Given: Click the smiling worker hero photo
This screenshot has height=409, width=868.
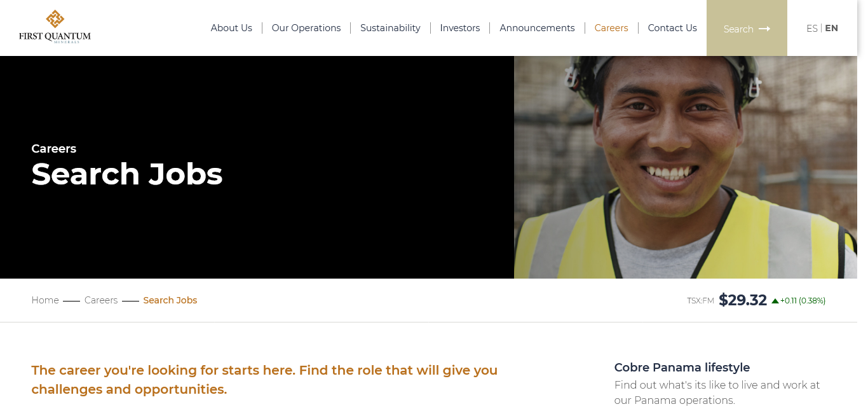Looking at the screenshot, I should (685, 167).
